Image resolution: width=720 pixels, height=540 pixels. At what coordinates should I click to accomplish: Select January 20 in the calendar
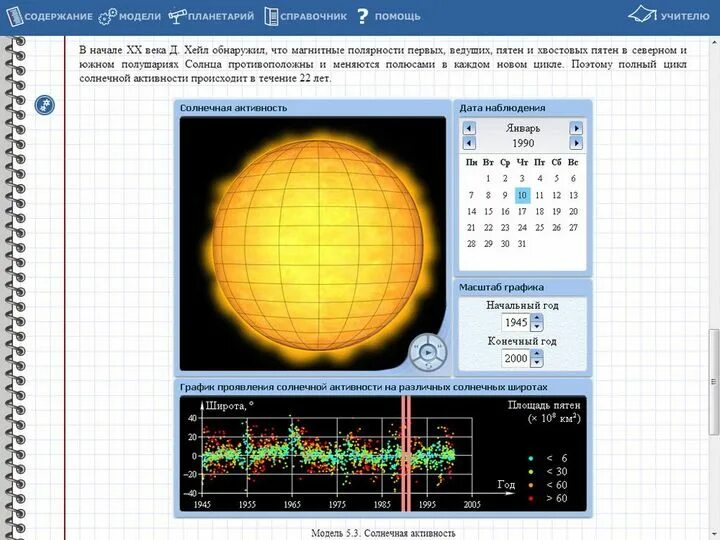(573, 212)
